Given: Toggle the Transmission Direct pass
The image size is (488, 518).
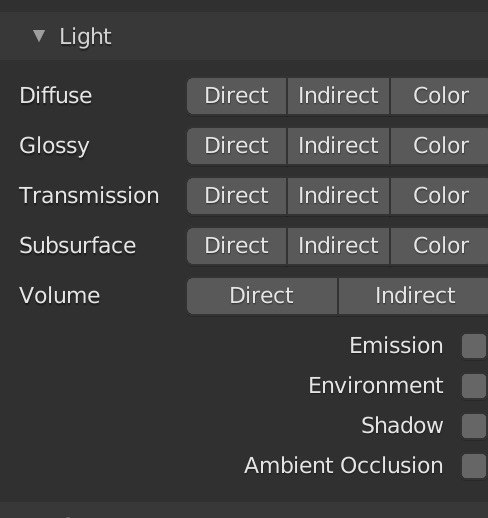Looking at the screenshot, I should click(x=237, y=196).
